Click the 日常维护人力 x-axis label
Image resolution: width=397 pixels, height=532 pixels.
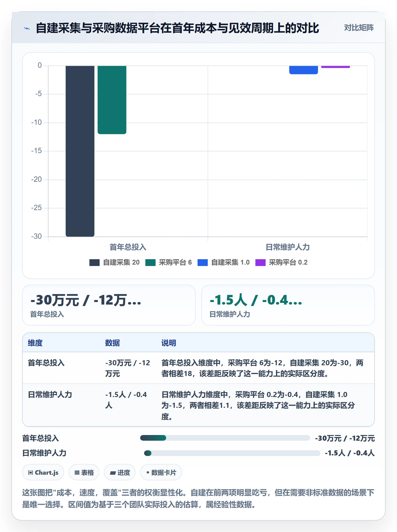[288, 247]
